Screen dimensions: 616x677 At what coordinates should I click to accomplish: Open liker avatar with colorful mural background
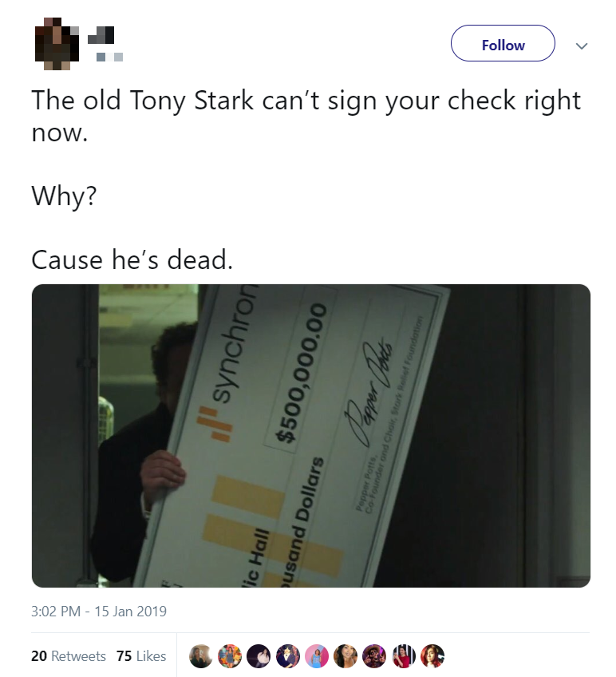coord(230,656)
